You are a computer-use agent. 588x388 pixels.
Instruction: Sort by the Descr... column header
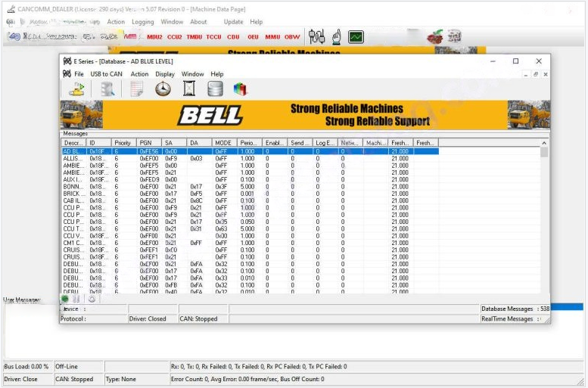tap(74, 143)
